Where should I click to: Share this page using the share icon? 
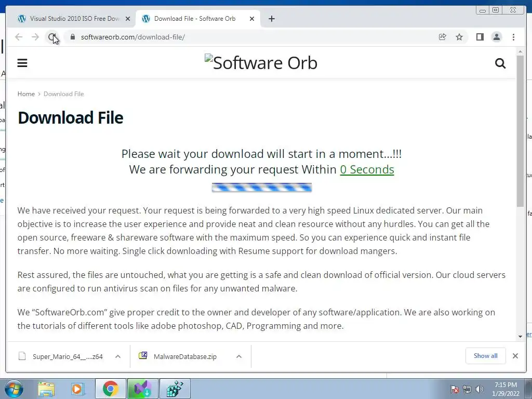tap(442, 37)
